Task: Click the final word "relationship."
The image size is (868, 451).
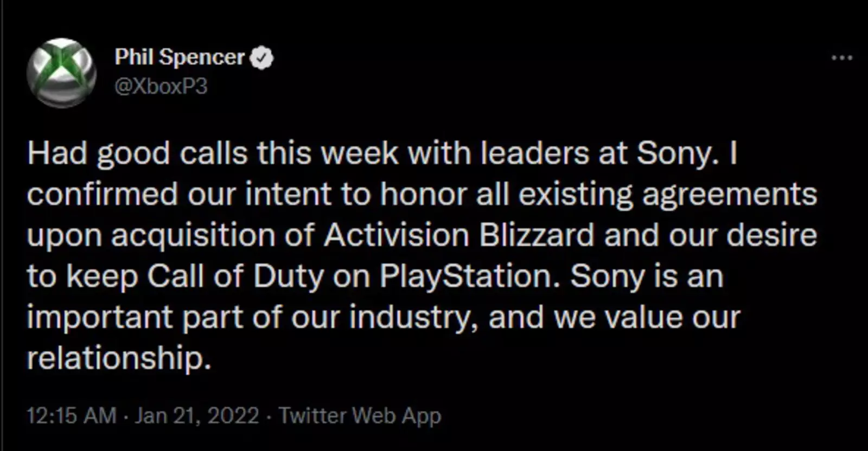Action: tap(119, 358)
